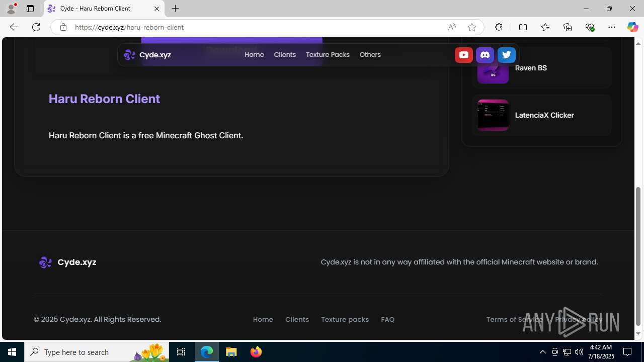The image size is (644, 362).
Task: Click the Cyde.xyz footer logo
Action: click(x=67, y=262)
